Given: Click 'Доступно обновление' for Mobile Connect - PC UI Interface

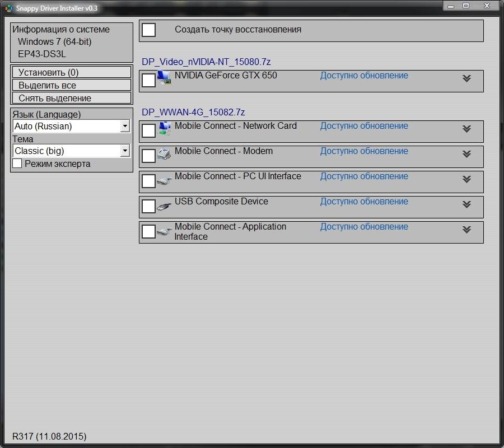Looking at the screenshot, I should 364,176.
